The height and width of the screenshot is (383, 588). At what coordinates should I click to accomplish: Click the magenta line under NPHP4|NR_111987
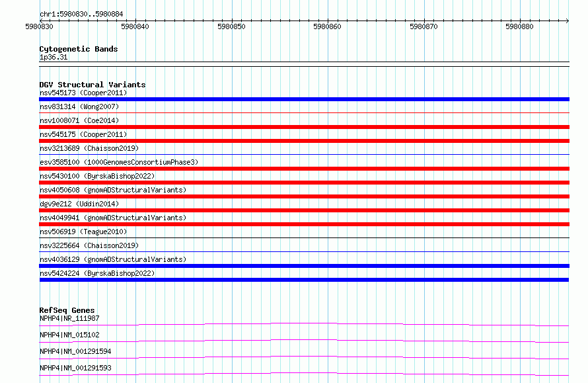[304, 324]
